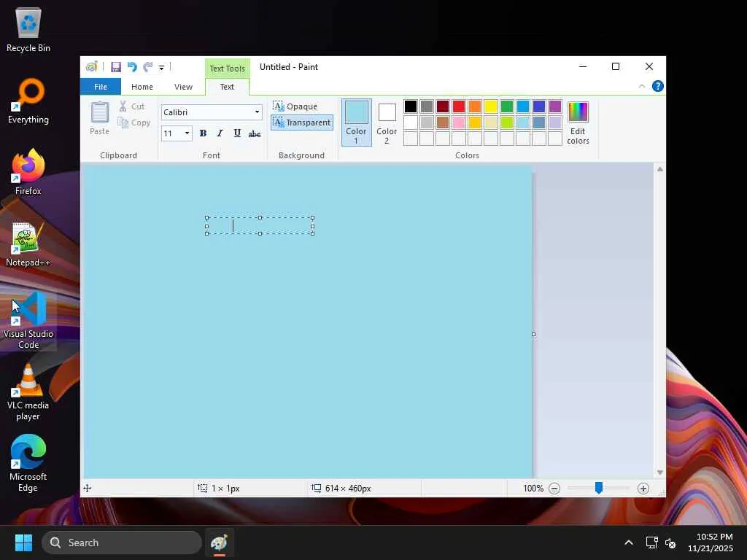Toggle Strikethrough formatting

pos(255,133)
